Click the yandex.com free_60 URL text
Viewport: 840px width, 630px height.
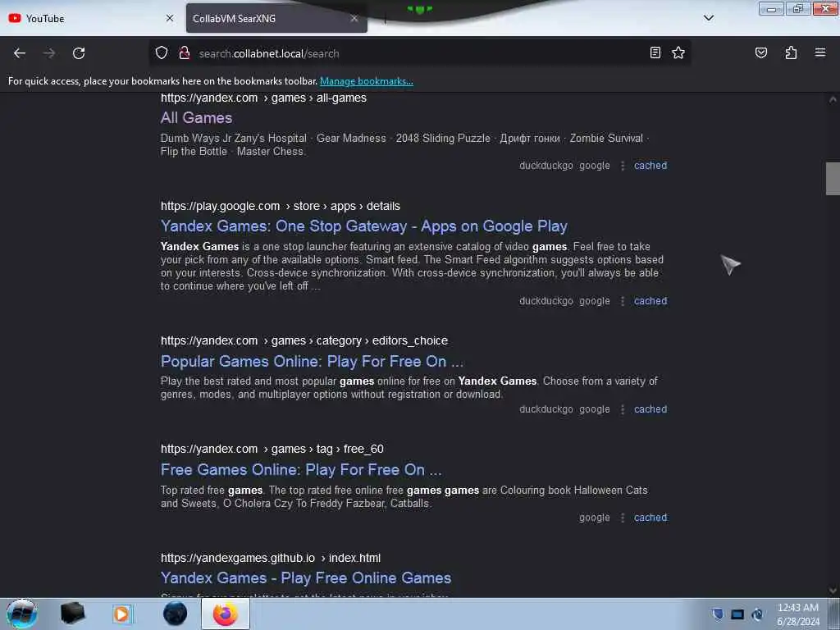pyautogui.click(x=272, y=449)
